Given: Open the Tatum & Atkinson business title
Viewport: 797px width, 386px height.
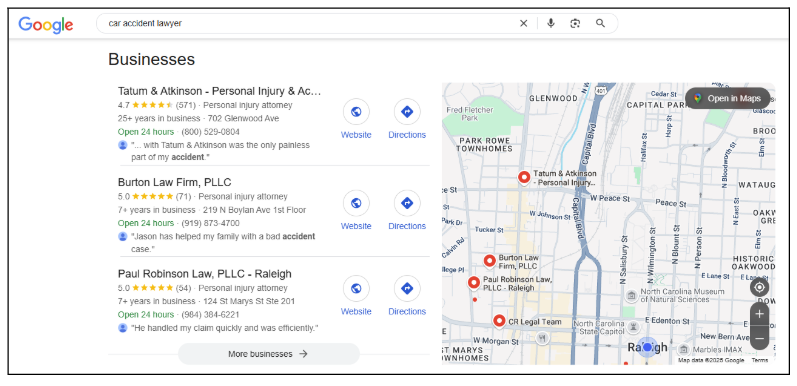Looking at the screenshot, I should pos(220,91).
